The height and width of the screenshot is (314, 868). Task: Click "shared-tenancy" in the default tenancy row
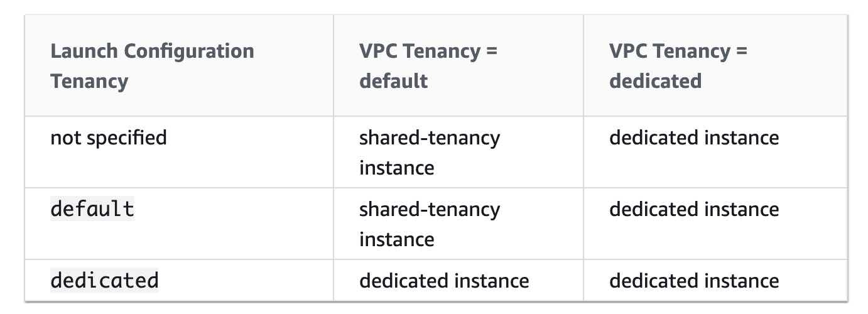tap(430, 209)
